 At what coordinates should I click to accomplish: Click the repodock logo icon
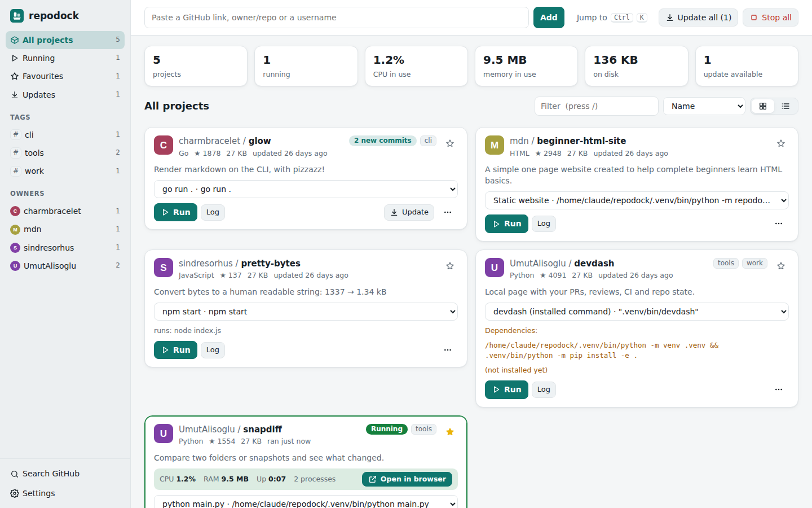(x=17, y=16)
